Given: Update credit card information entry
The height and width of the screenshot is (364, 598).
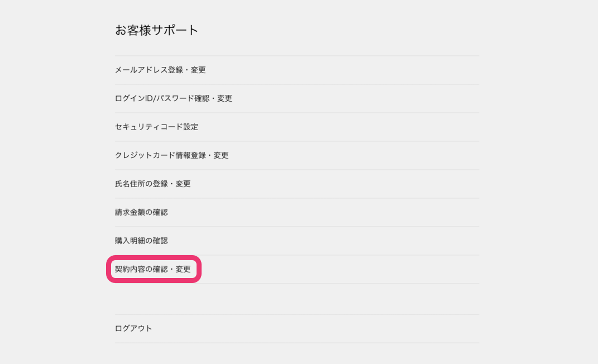Looking at the screenshot, I should pyautogui.click(x=171, y=155).
